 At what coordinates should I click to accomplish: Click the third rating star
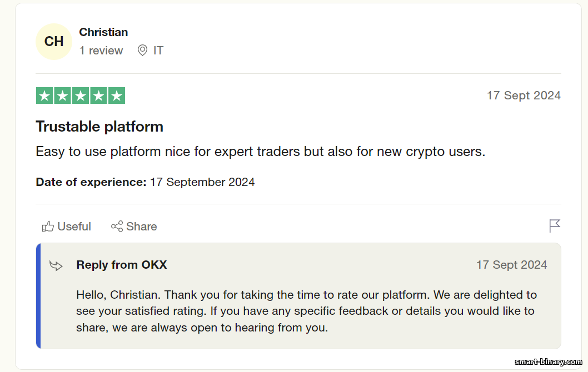[80, 95]
